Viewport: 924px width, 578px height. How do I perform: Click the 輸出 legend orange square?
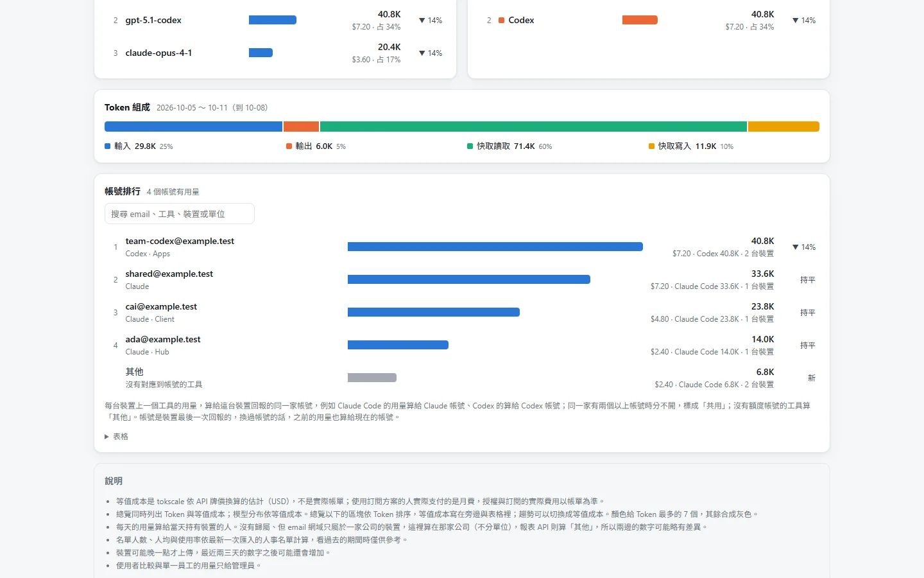289,146
